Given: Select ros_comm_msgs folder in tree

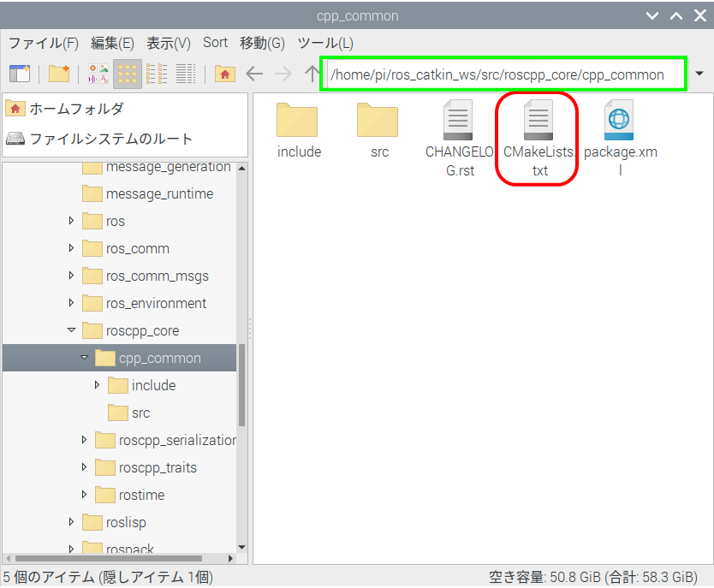Looking at the screenshot, I should pos(146,276).
